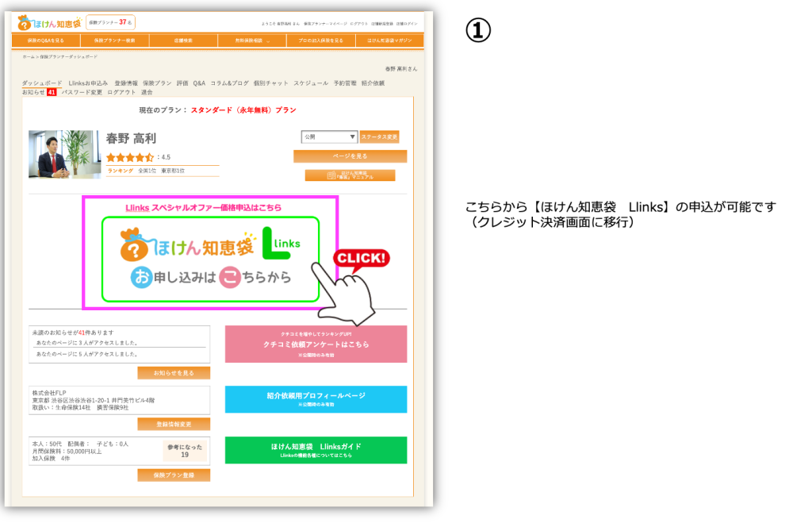Open the 予約管理 tab

tap(345, 83)
